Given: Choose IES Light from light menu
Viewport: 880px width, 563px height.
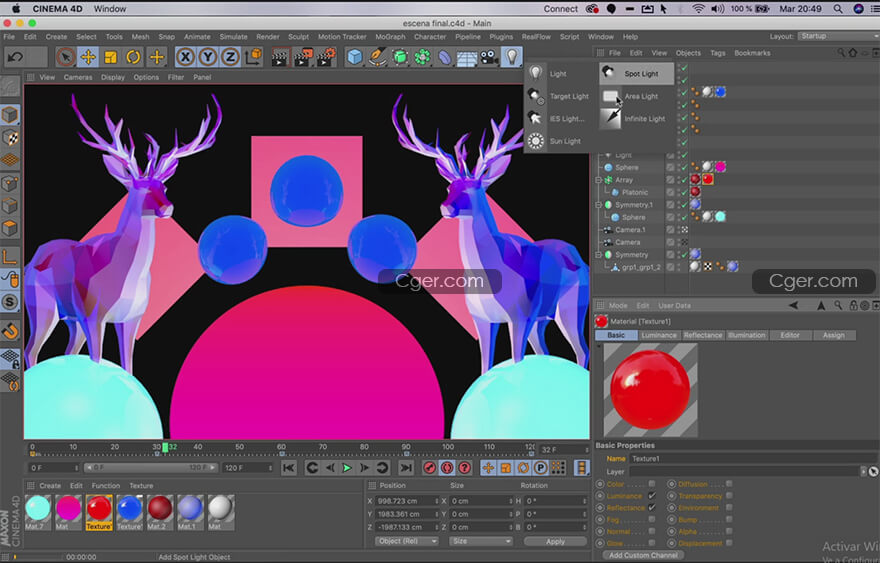Looking at the screenshot, I should coord(561,118).
